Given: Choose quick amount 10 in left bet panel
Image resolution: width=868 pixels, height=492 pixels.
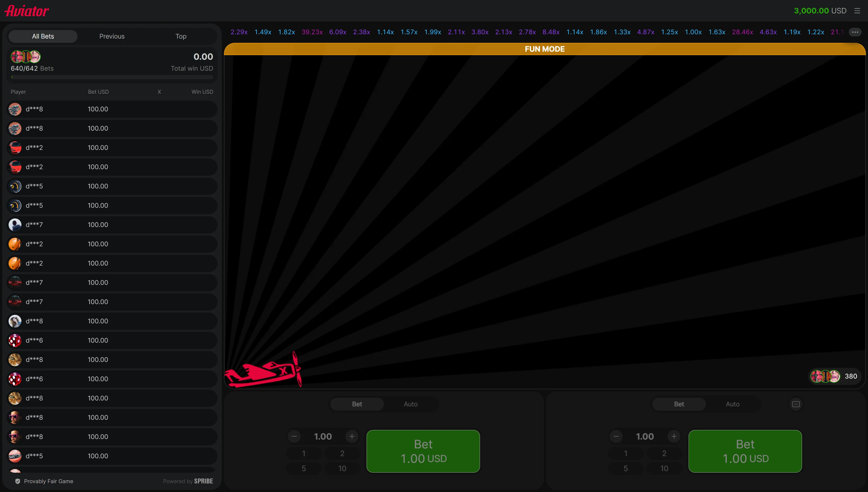Looking at the screenshot, I should (x=342, y=468).
